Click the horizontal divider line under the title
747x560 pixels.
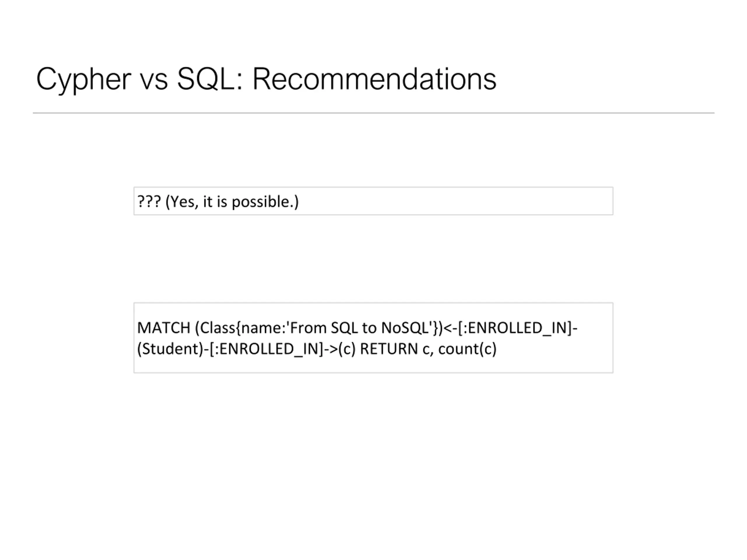[373, 113]
